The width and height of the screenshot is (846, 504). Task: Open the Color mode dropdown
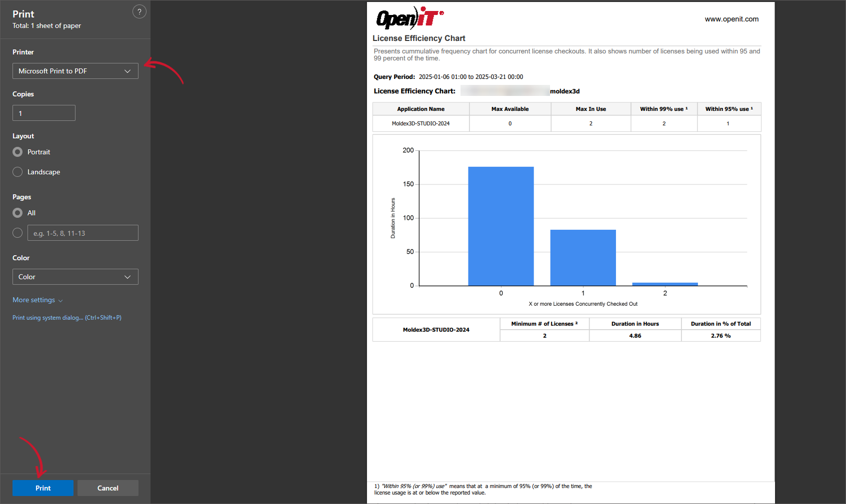pos(75,277)
